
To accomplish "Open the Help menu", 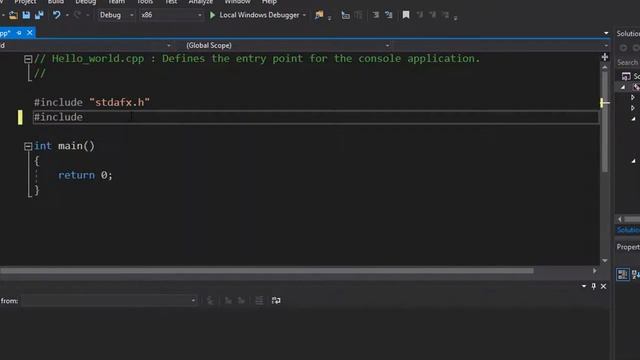I will point(269,2).
